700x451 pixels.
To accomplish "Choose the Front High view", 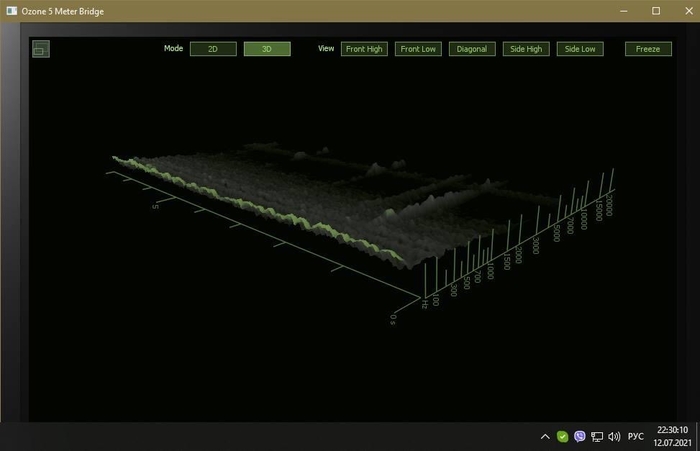I will pos(364,49).
